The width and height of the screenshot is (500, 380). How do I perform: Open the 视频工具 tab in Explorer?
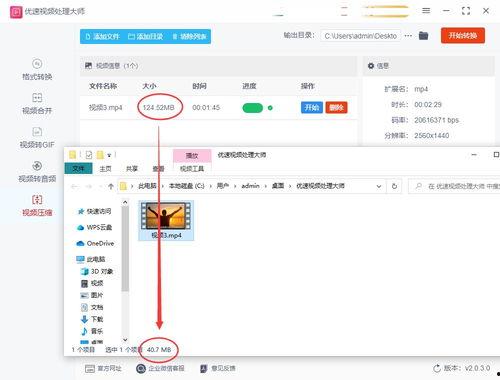(x=192, y=169)
